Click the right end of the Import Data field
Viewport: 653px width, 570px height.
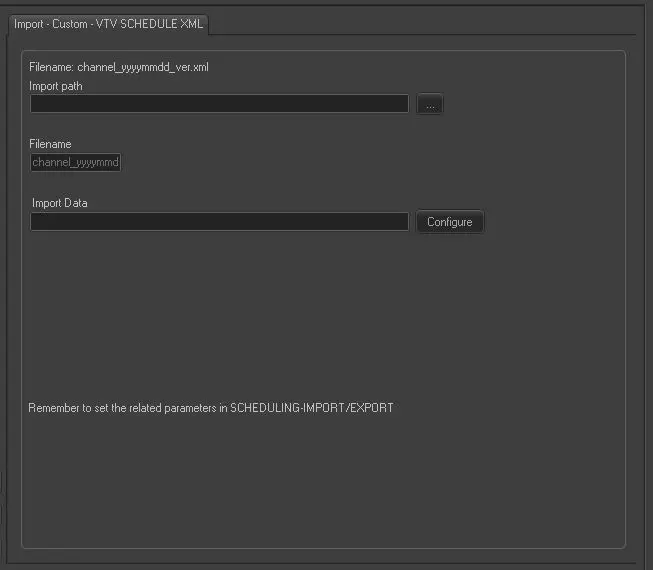400,222
